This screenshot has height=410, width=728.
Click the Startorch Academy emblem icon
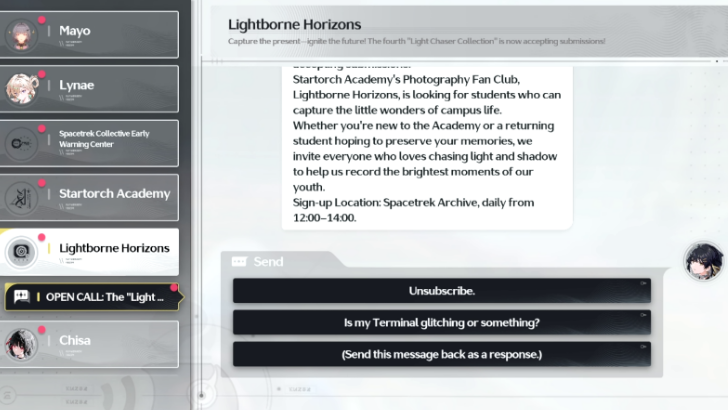tap(22, 197)
